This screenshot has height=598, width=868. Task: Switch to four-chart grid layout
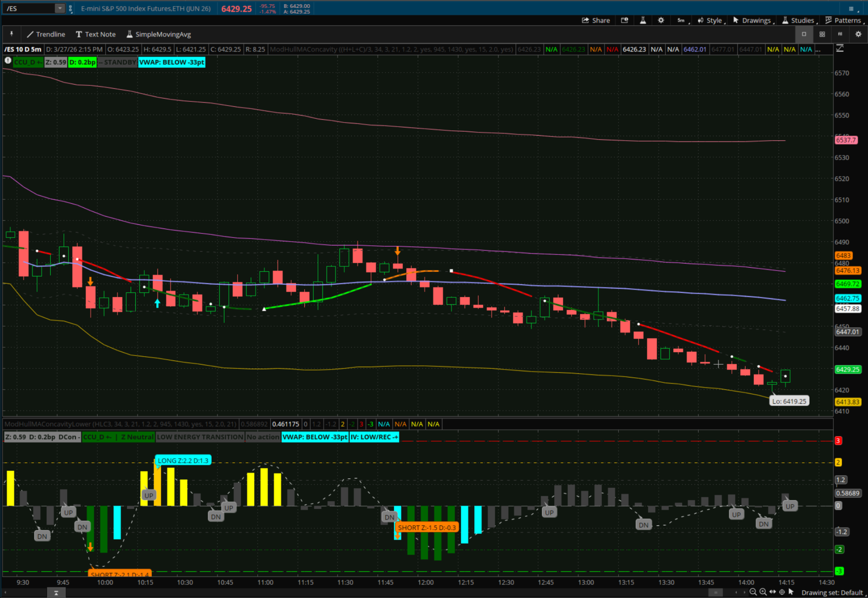822,34
